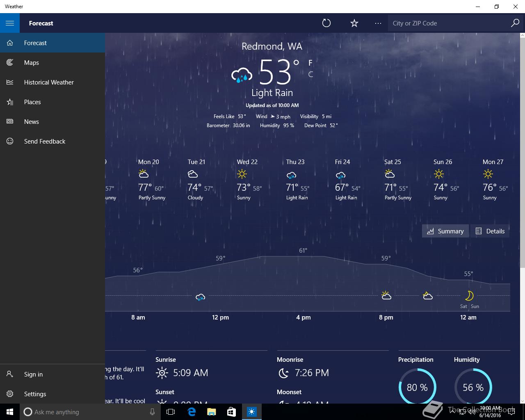Click the Send Feedback smiley icon
The height and width of the screenshot is (420, 525).
10,141
